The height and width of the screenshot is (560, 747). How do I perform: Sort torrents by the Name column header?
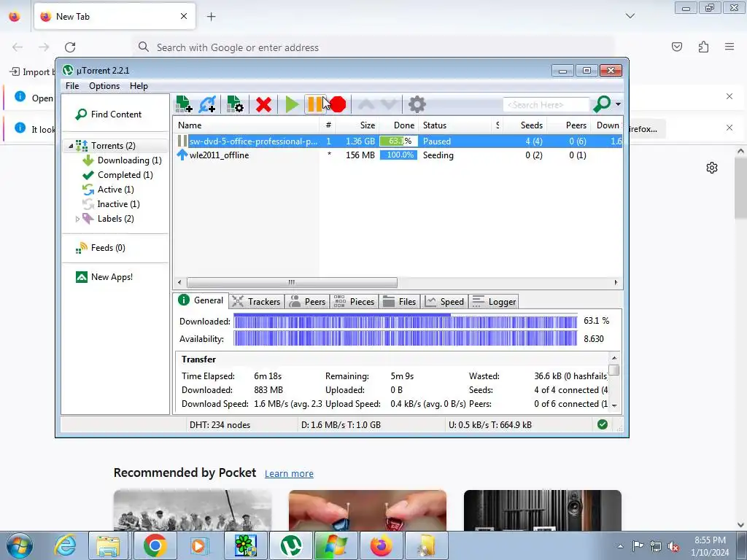246,125
